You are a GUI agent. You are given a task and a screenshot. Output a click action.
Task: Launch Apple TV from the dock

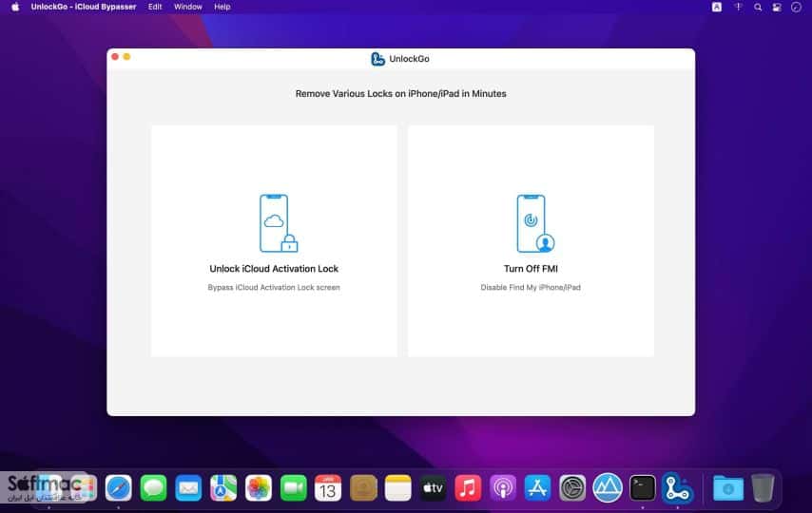click(x=433, y=488)
